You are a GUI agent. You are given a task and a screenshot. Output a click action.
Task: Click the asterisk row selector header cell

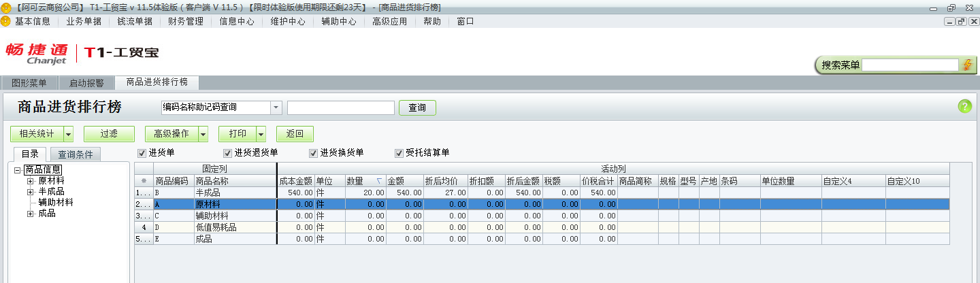coord(144,182)
